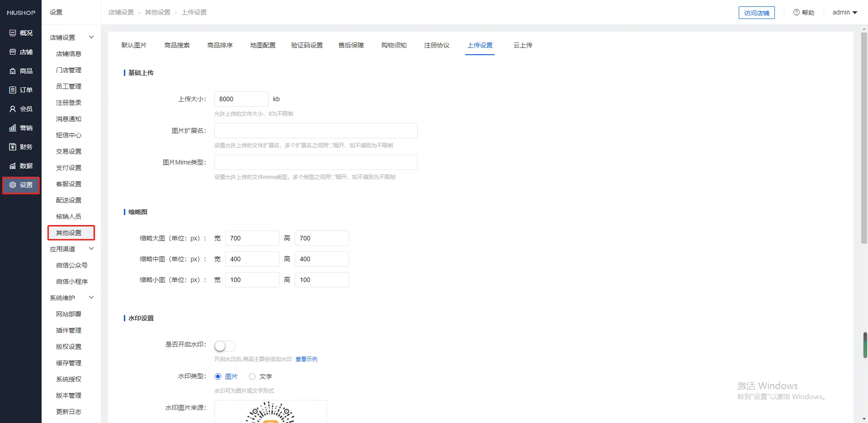
Task: Collapse the 应用渠道 menu group
Action: click(x=91, y=249)
